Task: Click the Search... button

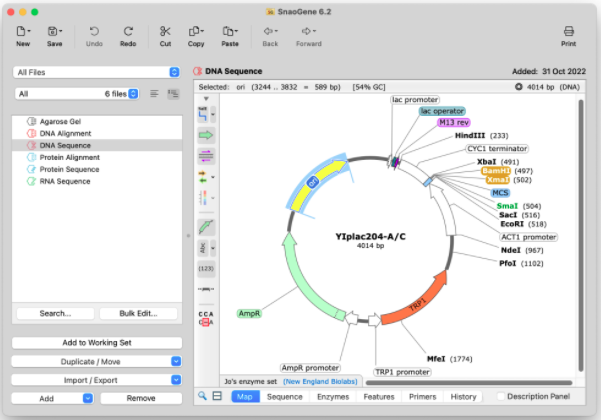Action: (x=55, y=313)
